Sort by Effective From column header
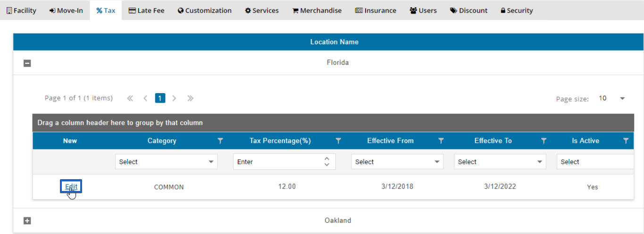Screen dimensions: 644x234 390,141
